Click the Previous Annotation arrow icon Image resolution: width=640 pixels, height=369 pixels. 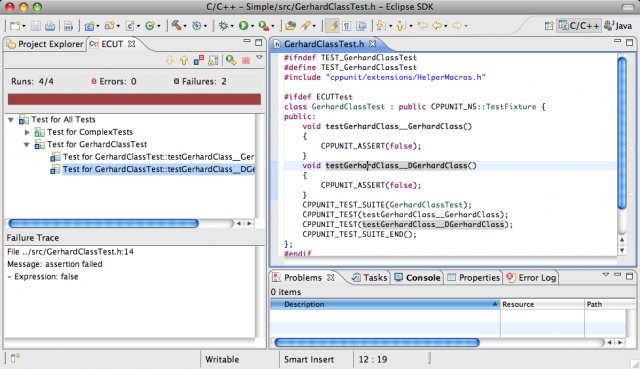[x=400, y=26]
